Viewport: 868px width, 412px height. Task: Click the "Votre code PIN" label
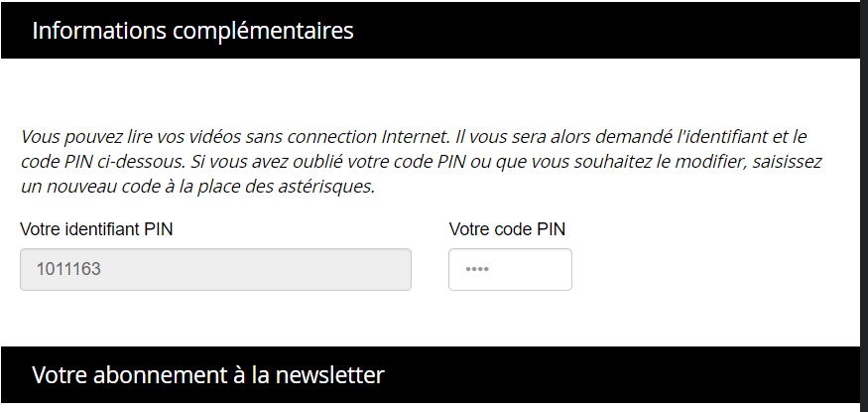(x=507, y=229)
